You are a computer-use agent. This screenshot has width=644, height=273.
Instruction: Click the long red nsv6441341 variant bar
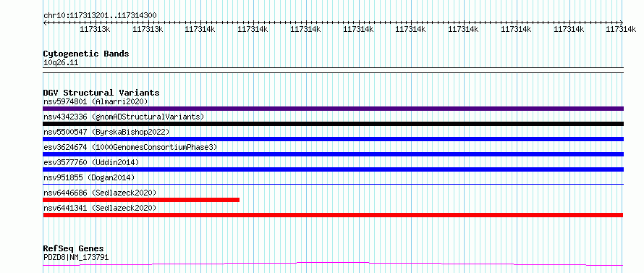tap(333, 215)
